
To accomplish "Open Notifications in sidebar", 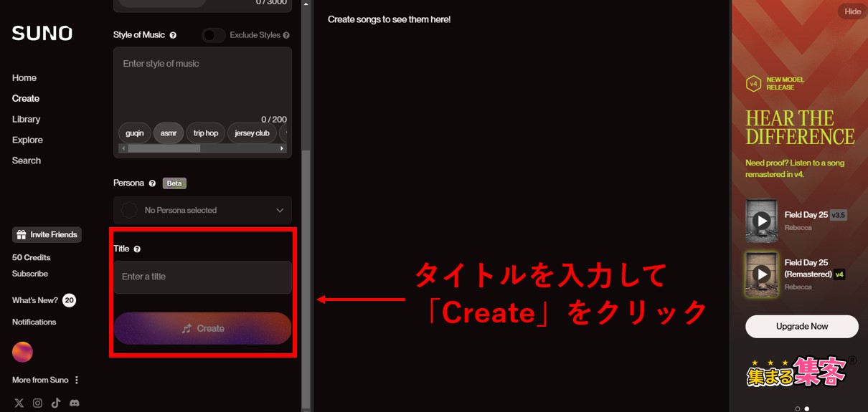I will 34,322.
